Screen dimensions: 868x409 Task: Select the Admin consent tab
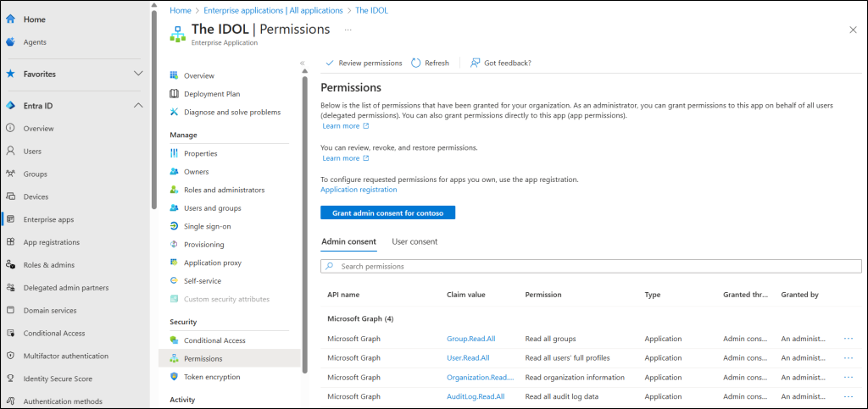coord(348,242)
